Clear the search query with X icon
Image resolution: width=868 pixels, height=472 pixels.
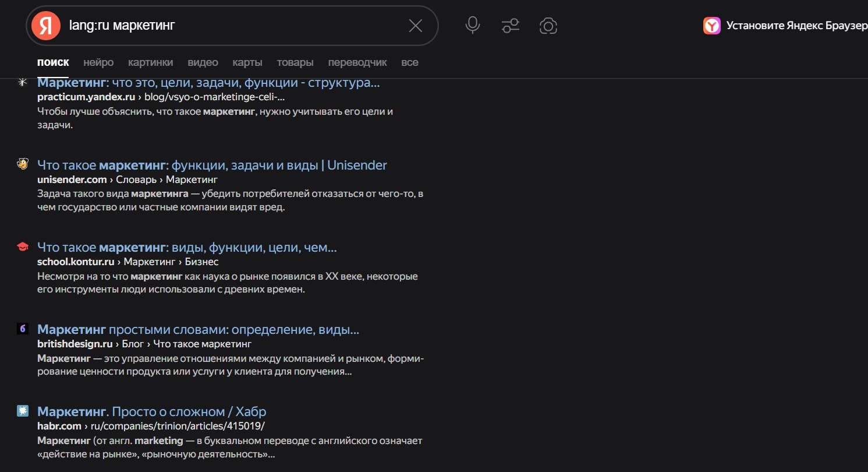415,26
